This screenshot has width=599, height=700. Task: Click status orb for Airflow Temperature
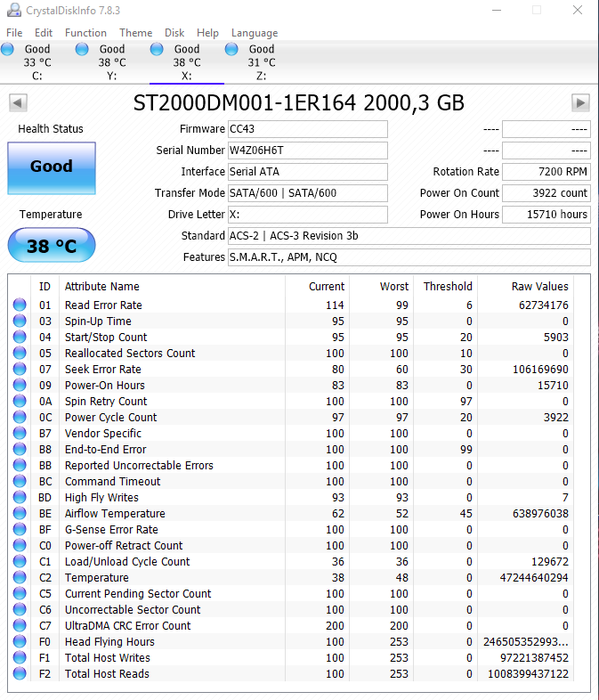pyautogui.click(x=20, y=513)
